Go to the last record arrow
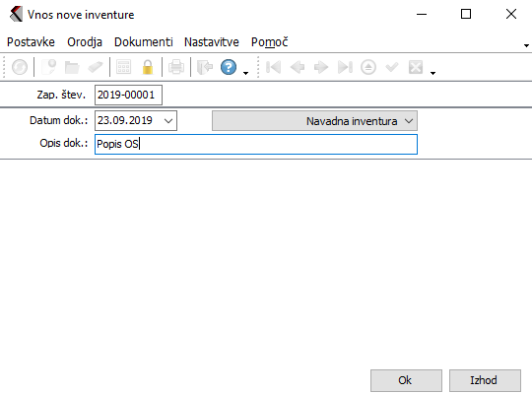The image size is (532, 394). tap(345, 67)
